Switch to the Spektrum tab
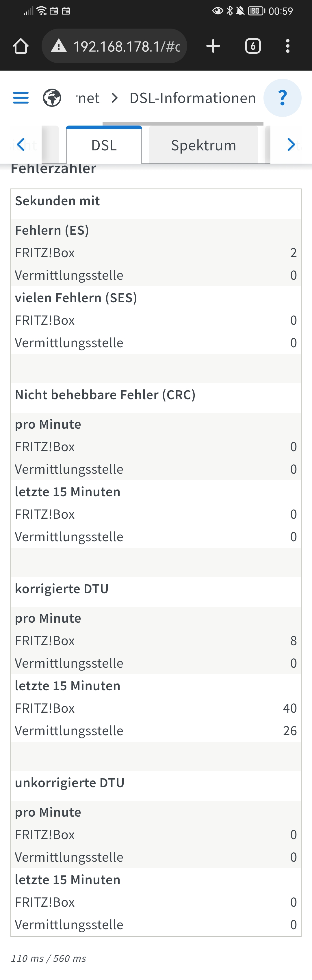The width and height of the screenshot is (312, 980). point(203,145)
